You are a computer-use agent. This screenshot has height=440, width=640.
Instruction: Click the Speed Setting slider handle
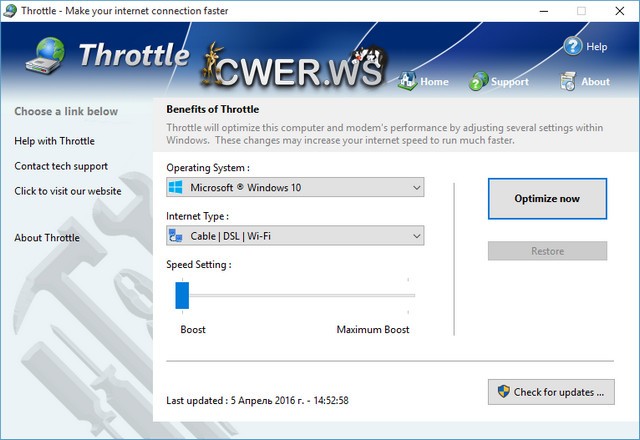[x=182, y=295]
